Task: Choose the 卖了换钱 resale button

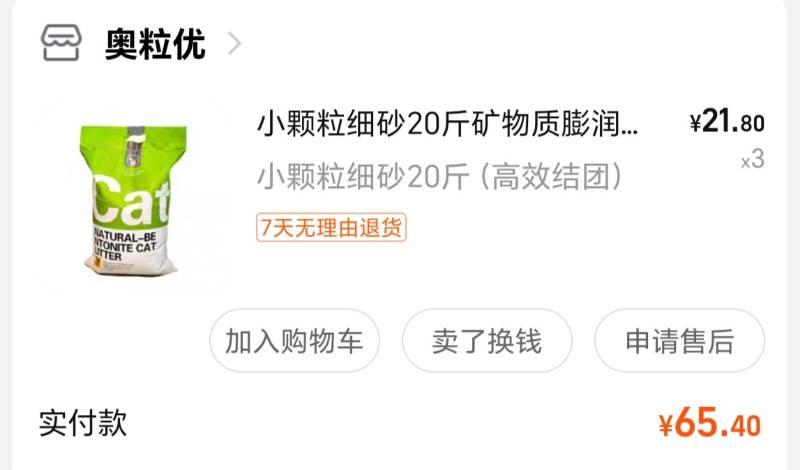Action: tap(487, 341)
